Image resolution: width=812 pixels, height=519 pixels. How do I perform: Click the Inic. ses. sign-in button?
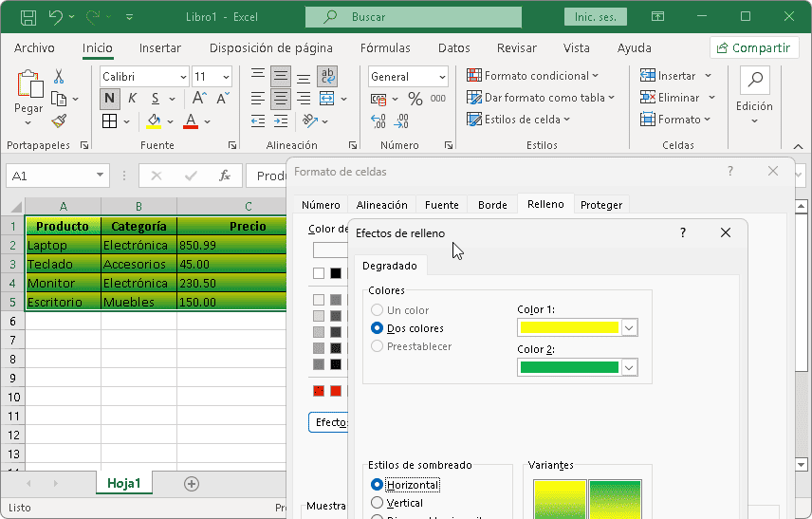594,17
